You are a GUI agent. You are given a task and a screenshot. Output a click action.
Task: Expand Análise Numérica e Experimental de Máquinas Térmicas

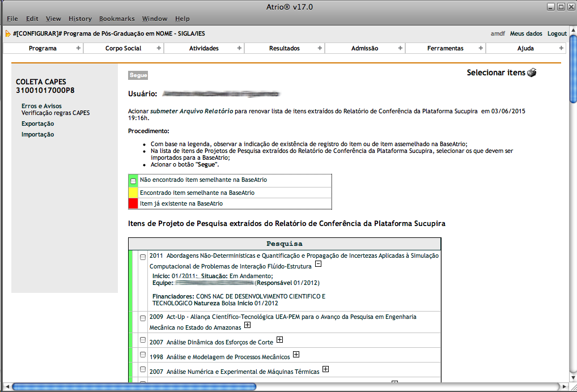[x=325, y=369]
